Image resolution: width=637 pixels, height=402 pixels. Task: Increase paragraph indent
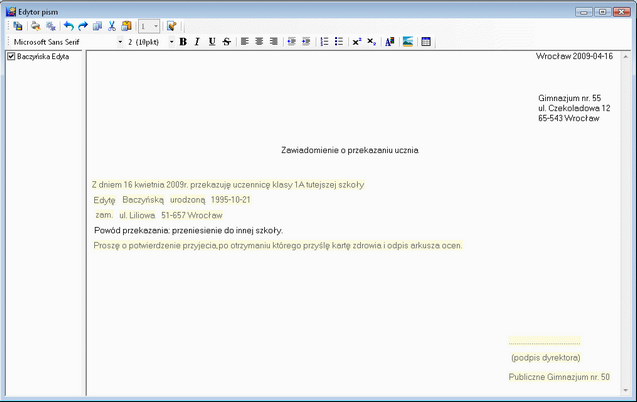click(x=306, y=41)
